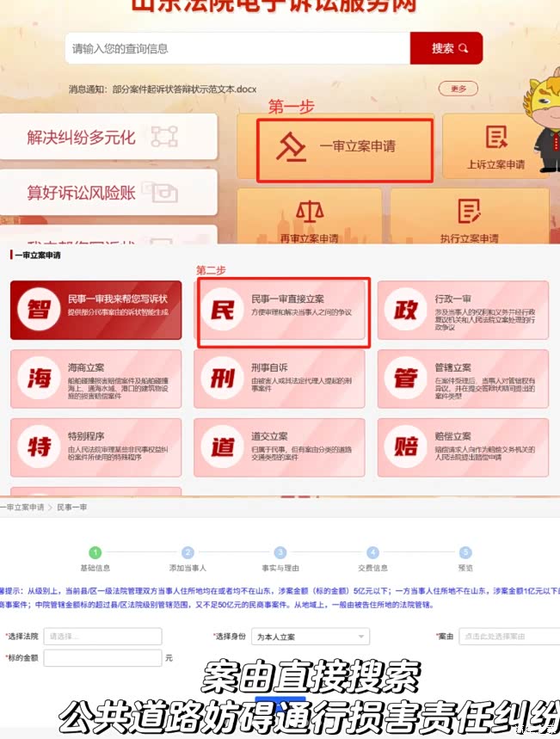Select the 民 round icon
560x739 pixels.
click(222, 310)
